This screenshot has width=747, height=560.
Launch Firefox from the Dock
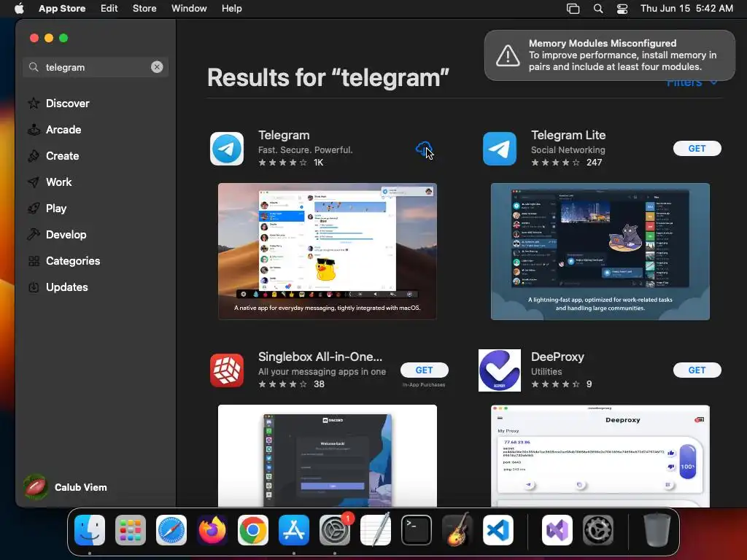212,530
